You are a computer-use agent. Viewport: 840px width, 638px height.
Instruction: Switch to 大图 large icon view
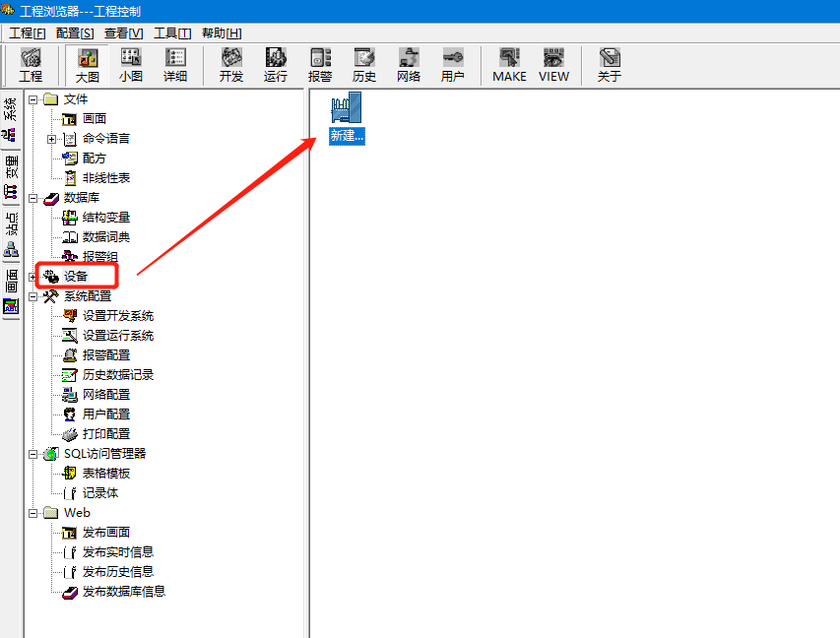88,65
